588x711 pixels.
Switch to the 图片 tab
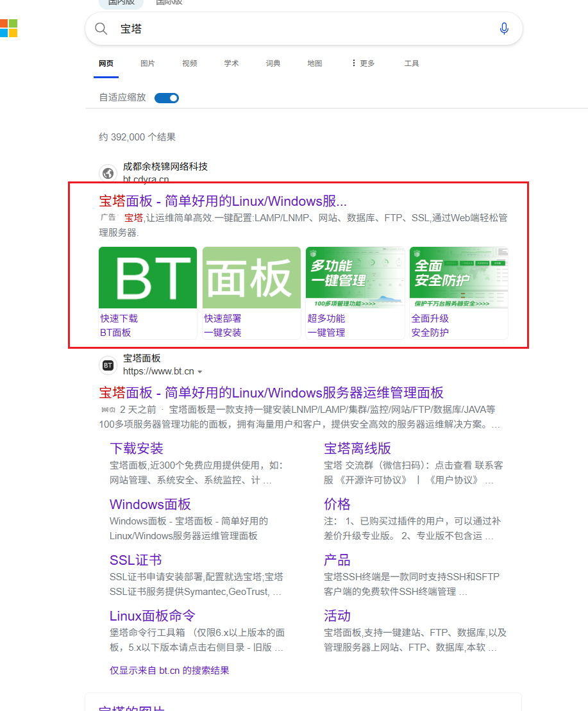pos(147,63)
